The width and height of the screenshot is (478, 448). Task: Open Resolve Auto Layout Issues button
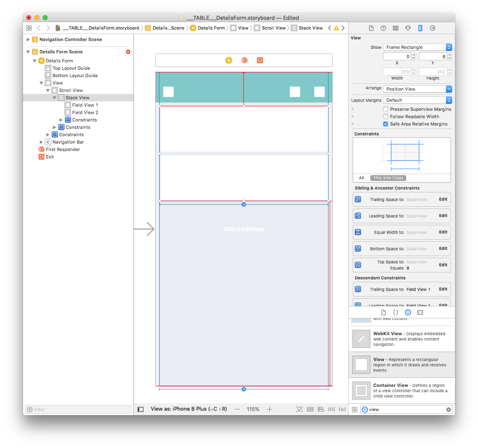click(342, 409)
